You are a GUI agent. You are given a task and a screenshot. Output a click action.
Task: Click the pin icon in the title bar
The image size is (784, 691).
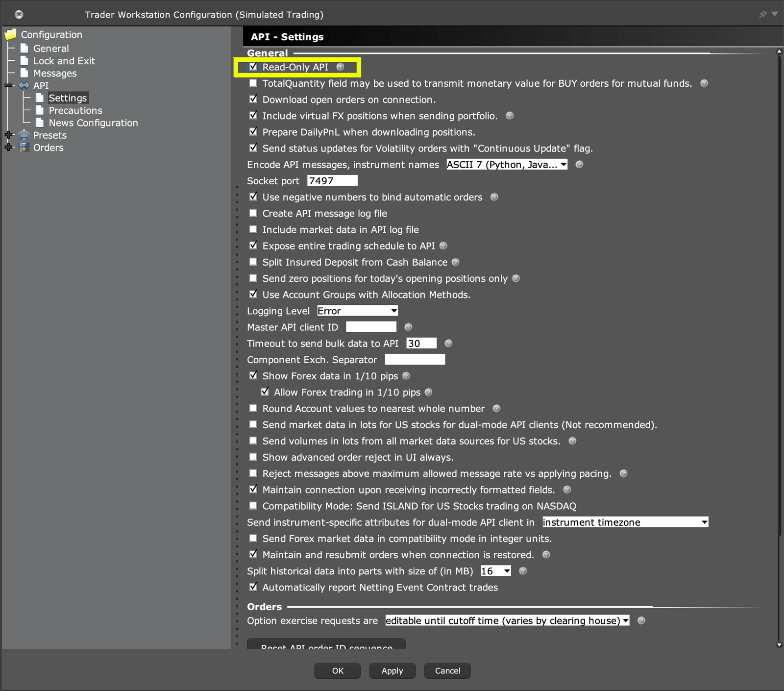pyautogui.click(x=763, y=14)
